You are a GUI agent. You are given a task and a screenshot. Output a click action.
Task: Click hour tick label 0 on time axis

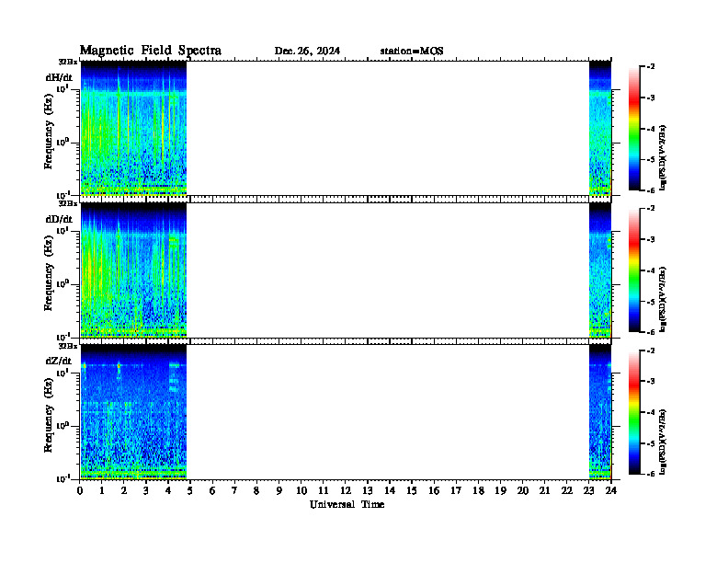pos(80,490)
